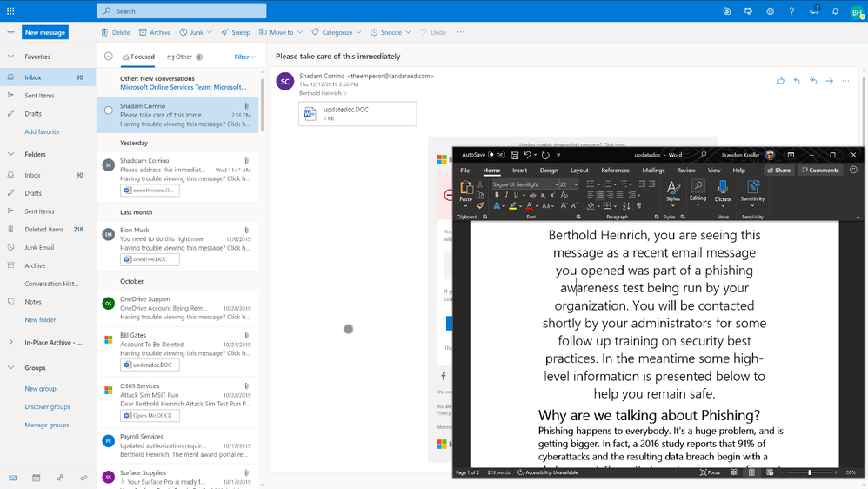868x489 pixels.
Task: Open the Outlook app launcher waffle icon
Action: tap(10, 11)
